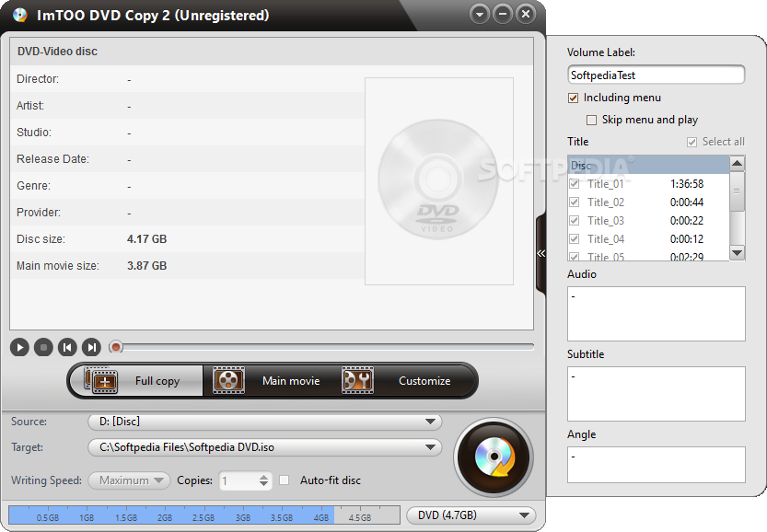Switch to Customize mode
Image resolution: width=767 pixels, height=532 pixels.
pyautogui.click(x=405, y=380)
